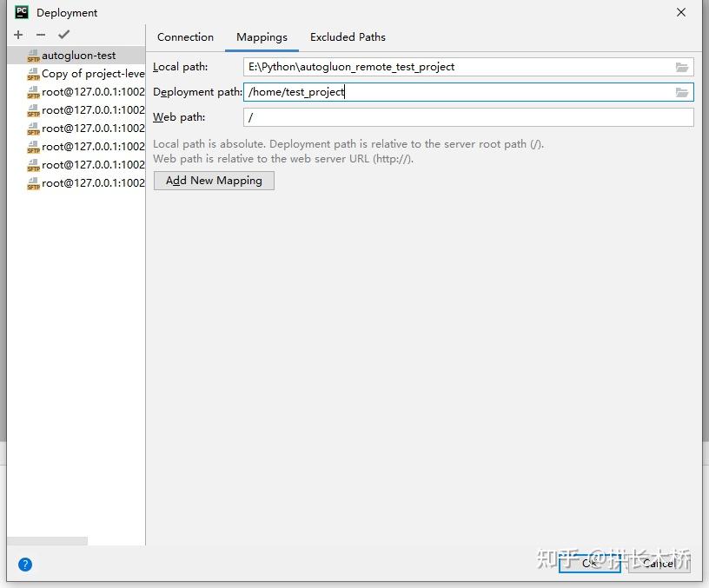Open help via the question mark icon
The width and height of the screenshot is (709, 588).
24,564
